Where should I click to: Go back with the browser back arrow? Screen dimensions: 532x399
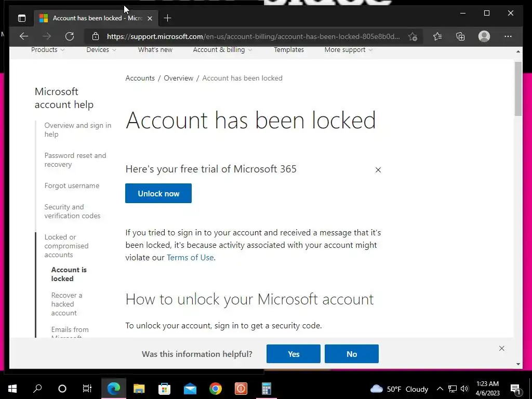[24, 36]
